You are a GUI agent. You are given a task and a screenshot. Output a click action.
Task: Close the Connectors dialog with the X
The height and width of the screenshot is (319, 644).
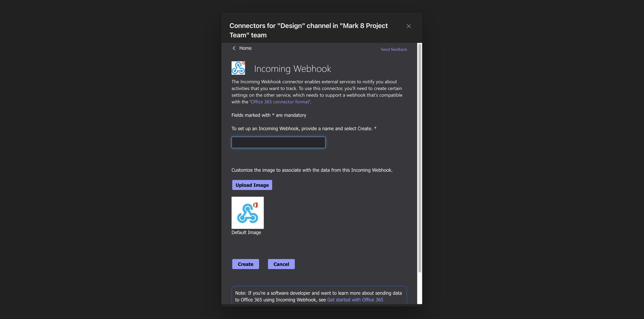(x=409, y=26)
